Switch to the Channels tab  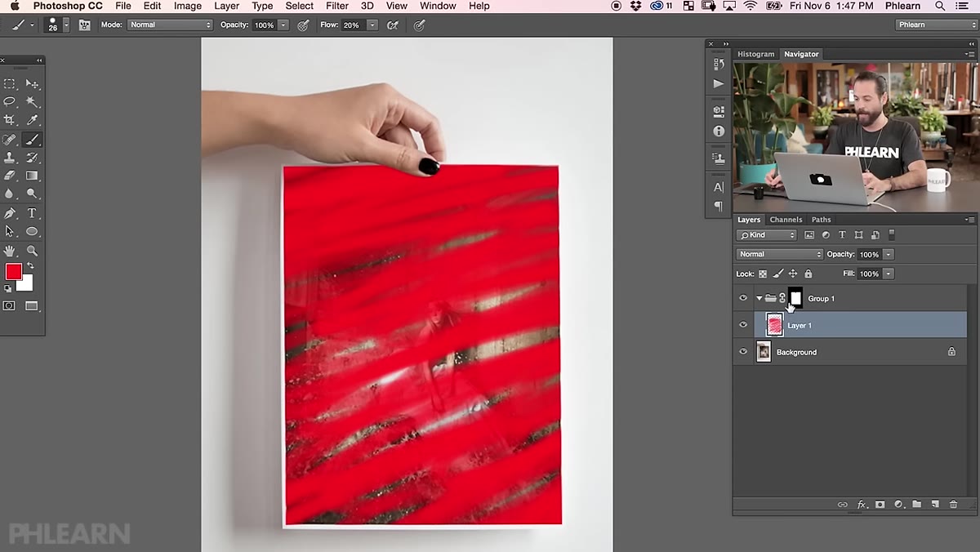point(786,220)
